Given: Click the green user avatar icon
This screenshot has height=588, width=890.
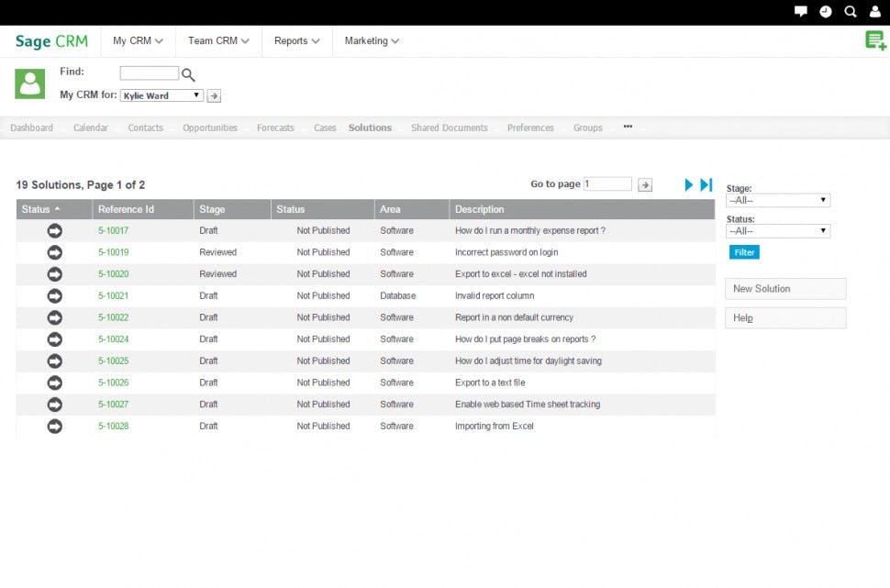Looking at the screenshot, I should click(x=29, y=84).
